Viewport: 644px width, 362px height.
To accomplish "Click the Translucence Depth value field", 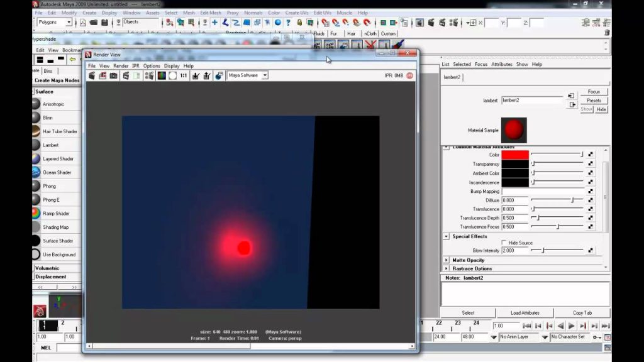I will (515, 218).
